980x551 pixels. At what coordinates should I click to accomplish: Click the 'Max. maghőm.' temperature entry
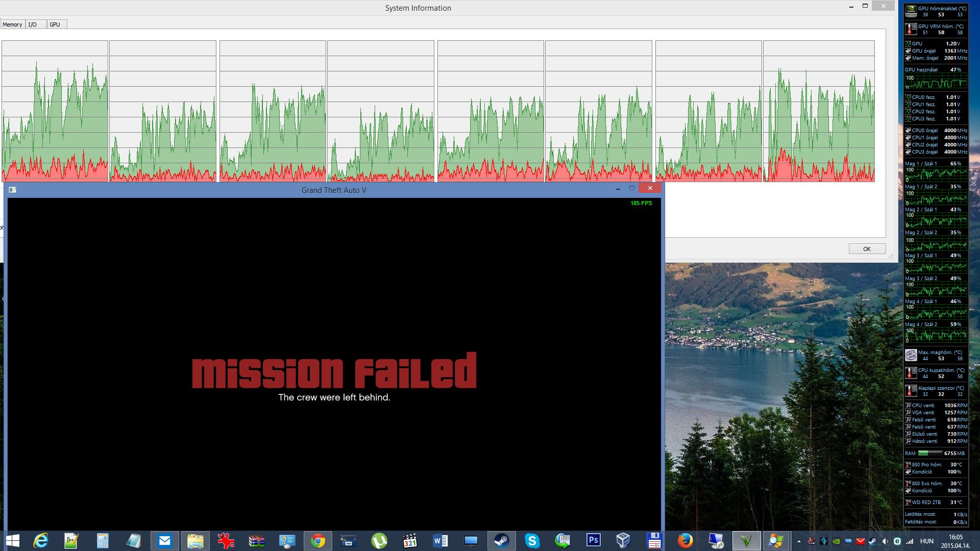pyautogui.click(x=936, y=355)
